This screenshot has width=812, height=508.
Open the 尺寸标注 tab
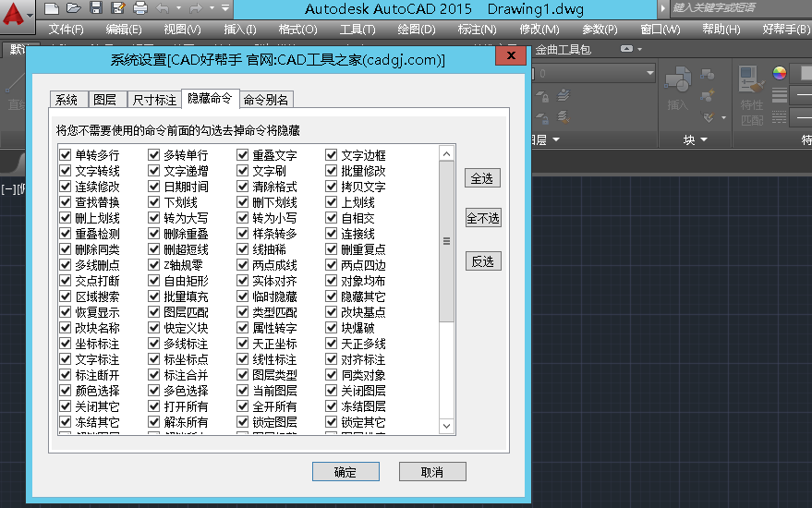pyautogui.click(x=154, y=100)
